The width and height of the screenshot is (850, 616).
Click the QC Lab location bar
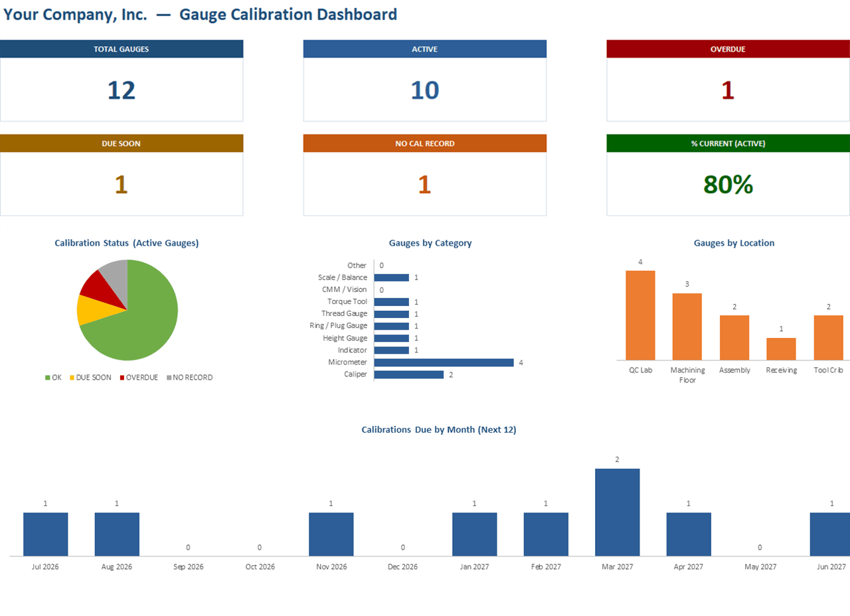tap(640, 315)
